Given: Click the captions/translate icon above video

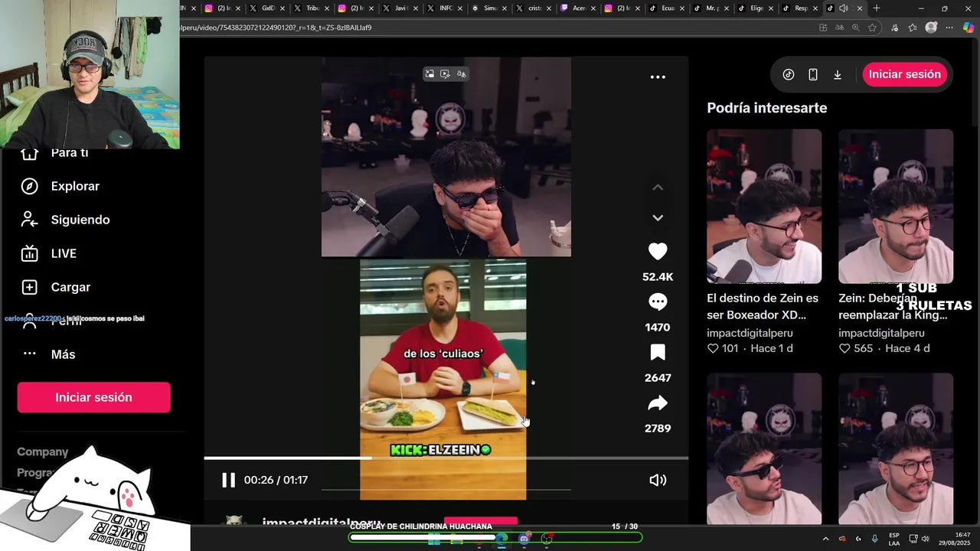Looking at the screenshot, I should click(462, 74).
